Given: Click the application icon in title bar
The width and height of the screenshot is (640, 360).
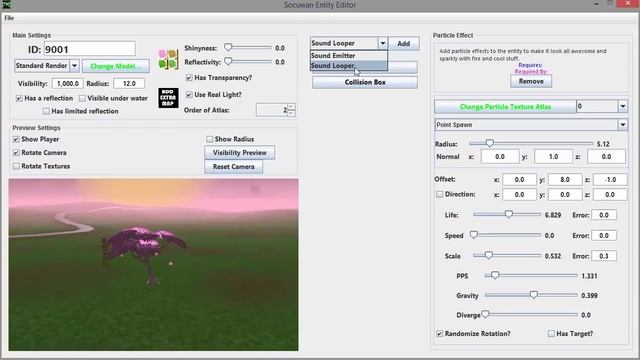Looking at the screenshot, I should (7, 4).
